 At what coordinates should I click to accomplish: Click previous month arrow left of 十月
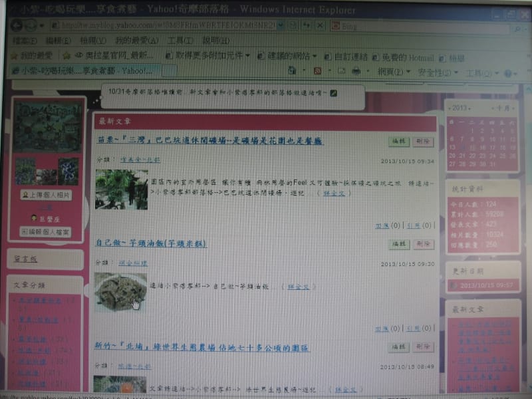[x=493, y=108]
